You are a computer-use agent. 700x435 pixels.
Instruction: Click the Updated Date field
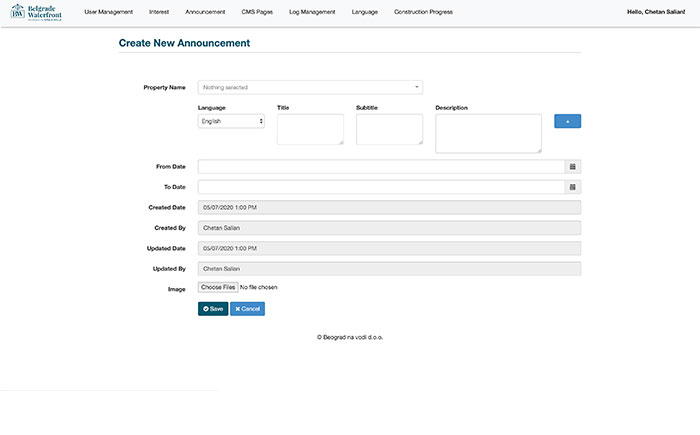(x=389, y=248)
